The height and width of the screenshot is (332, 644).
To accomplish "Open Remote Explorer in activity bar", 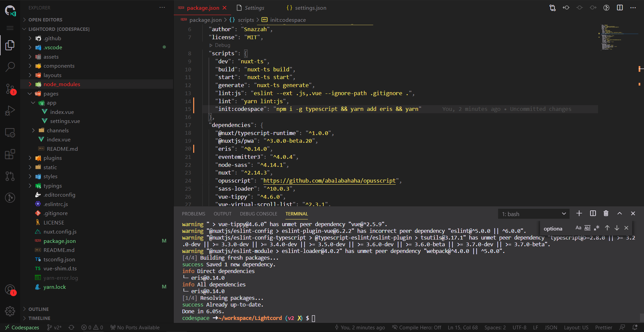I will [10, 133].
